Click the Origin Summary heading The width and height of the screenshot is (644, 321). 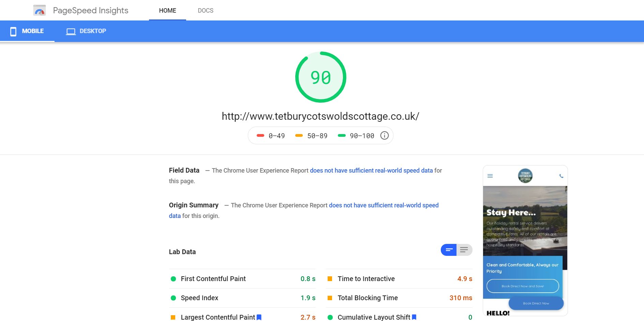[x=194, y=205]
